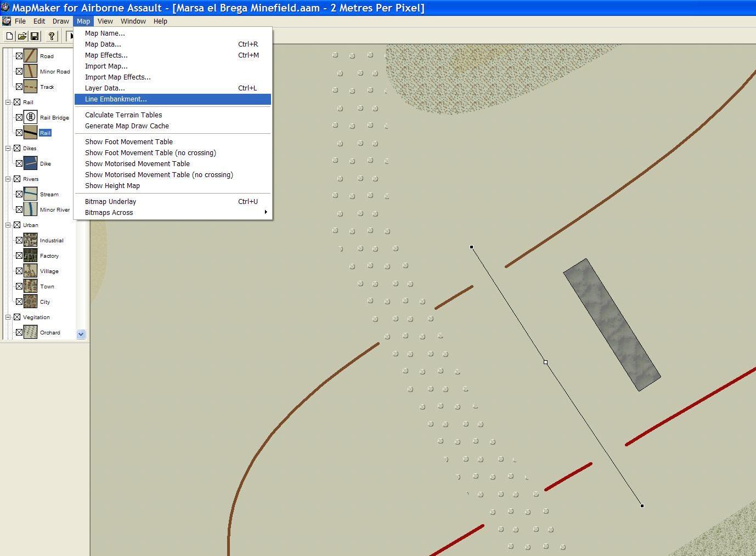This screenshot has width=756, height=556.
Task: Open the Window menu
Action: (x=133, y=21)
